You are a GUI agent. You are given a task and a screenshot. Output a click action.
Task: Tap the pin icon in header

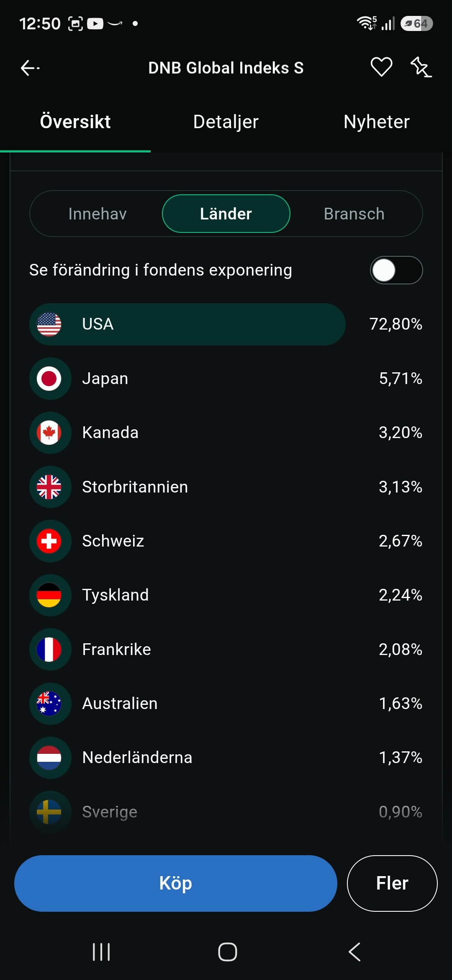tap(421, 67)
